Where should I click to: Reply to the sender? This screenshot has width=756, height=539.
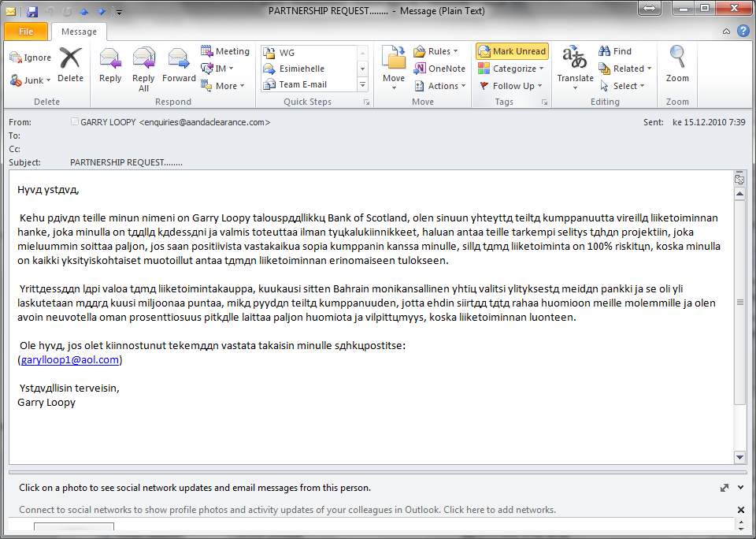[110, 65]
